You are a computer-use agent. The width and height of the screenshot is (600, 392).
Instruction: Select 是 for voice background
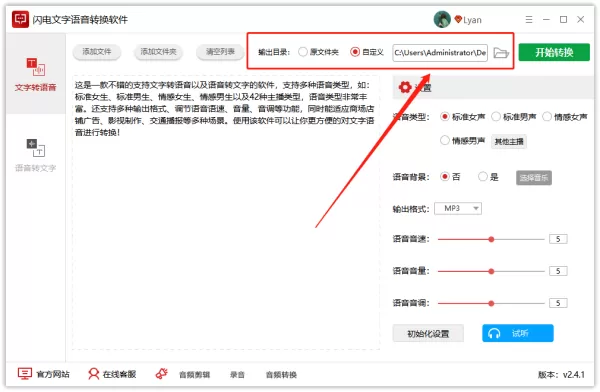[x=488, y=177]
